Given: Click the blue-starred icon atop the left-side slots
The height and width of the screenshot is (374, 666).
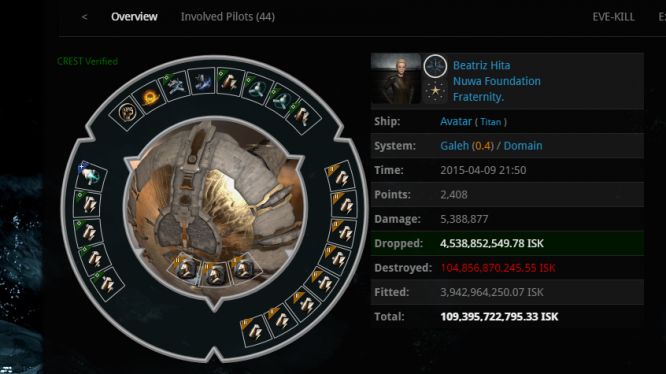Looking at the screenshot, I should click(x=90, y=174).
